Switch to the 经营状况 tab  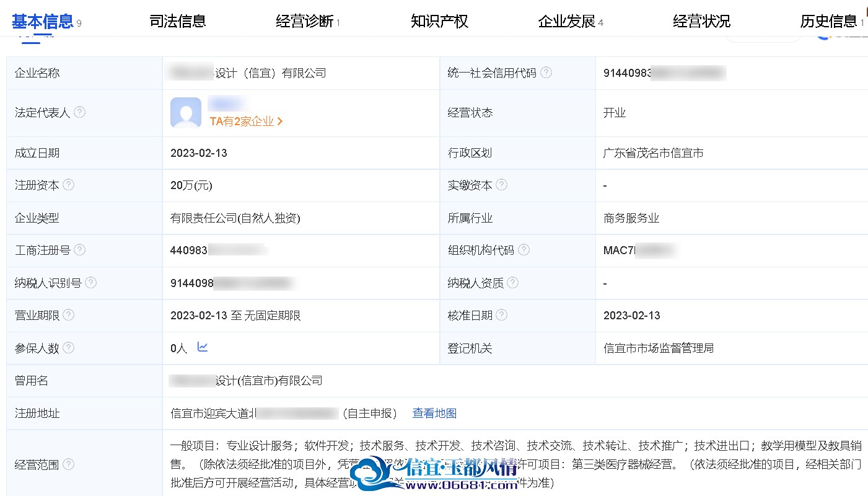click(x=701, y=22)
